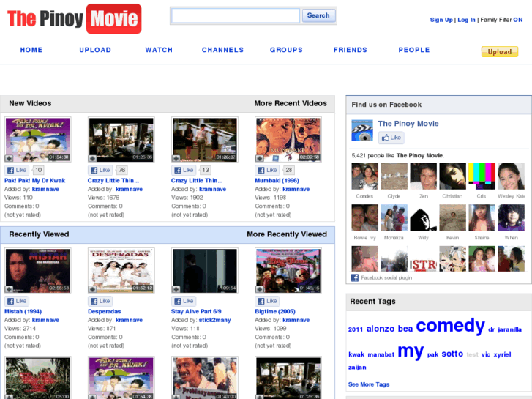532x399 pixels.
Task: Open Bigtime (2005) title link
Action: (275, 311)
